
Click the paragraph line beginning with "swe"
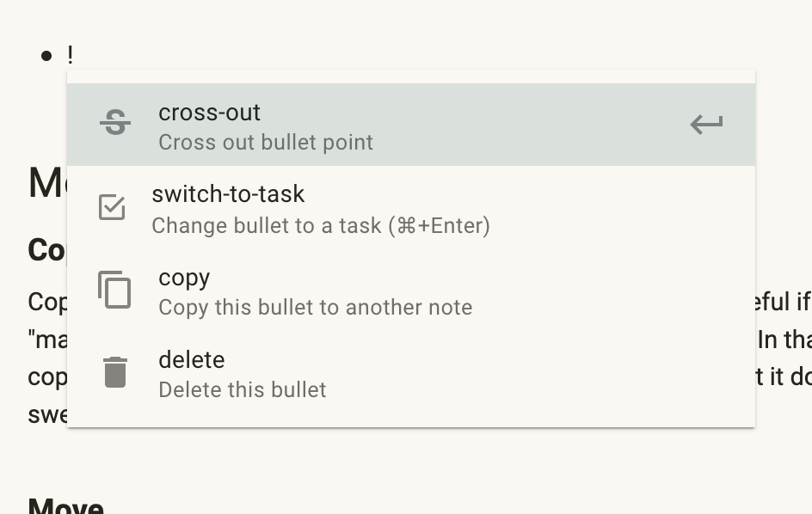click(47, 415)
